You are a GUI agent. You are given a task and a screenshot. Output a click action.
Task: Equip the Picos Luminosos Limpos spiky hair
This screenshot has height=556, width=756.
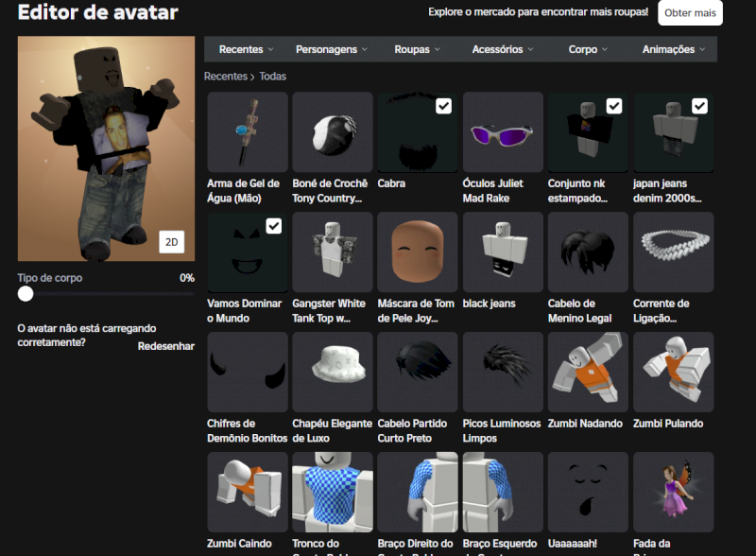[503, 373]
